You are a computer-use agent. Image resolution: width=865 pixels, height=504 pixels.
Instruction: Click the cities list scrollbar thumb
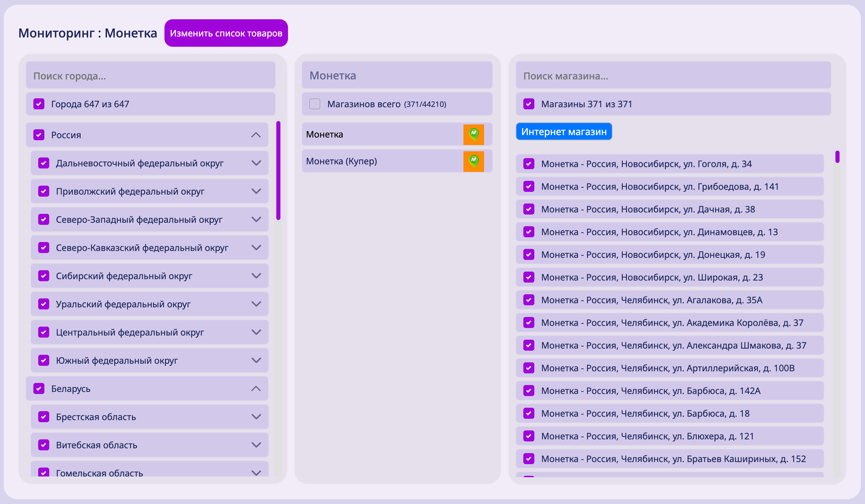(x=278, y=170)
